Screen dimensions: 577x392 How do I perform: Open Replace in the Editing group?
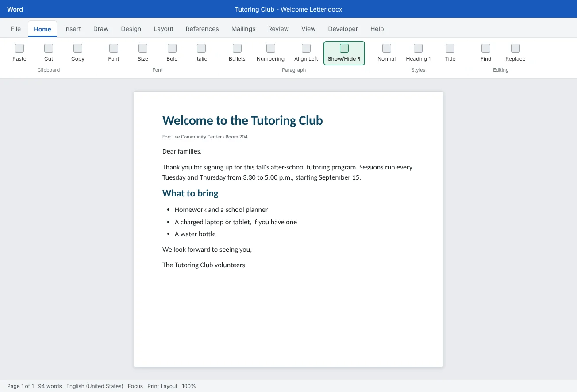515,53
